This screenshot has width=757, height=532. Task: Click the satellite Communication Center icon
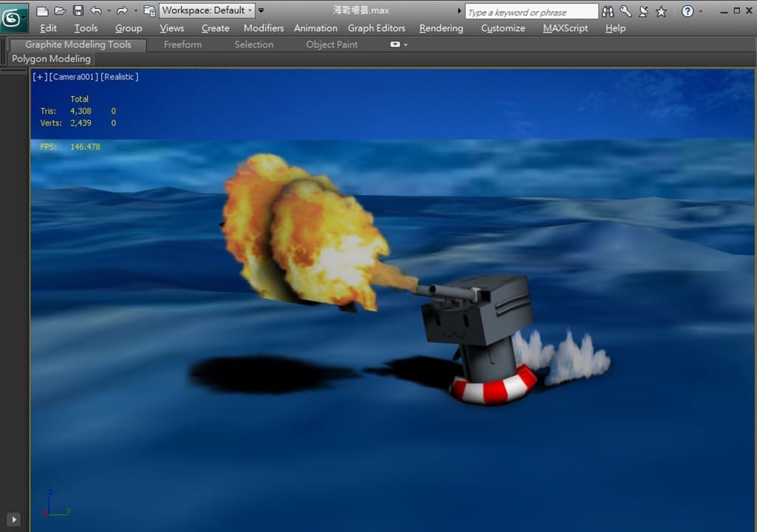coord(643,11)
